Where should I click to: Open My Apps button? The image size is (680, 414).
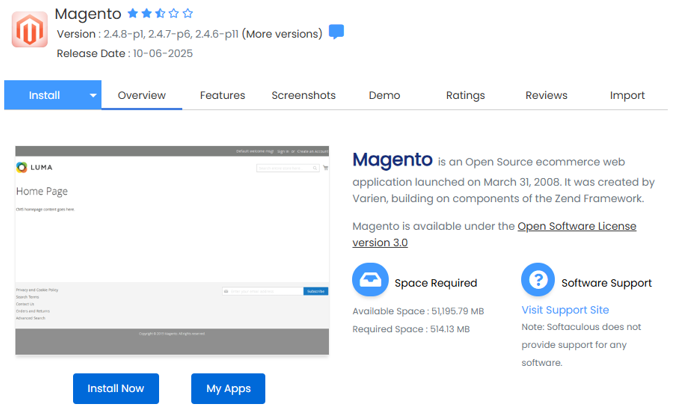pos(228,388)
